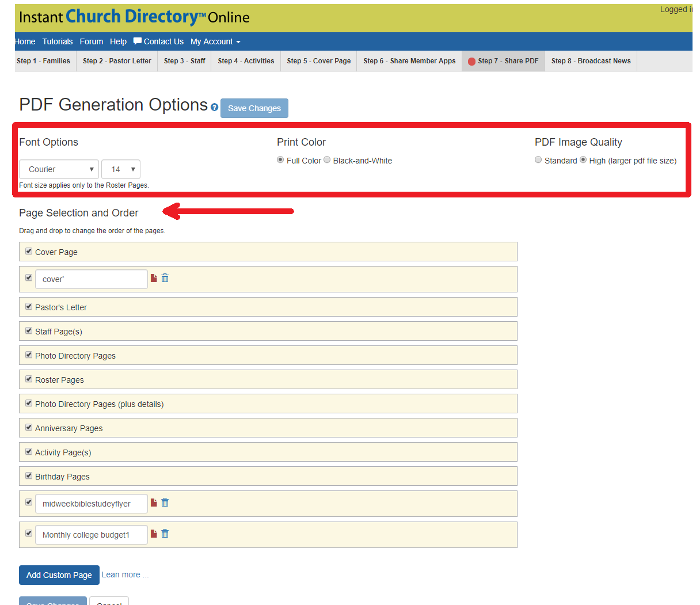The image size is (700, 605).
Task: Click the Add Custom Page button
Action: point(59,574)
